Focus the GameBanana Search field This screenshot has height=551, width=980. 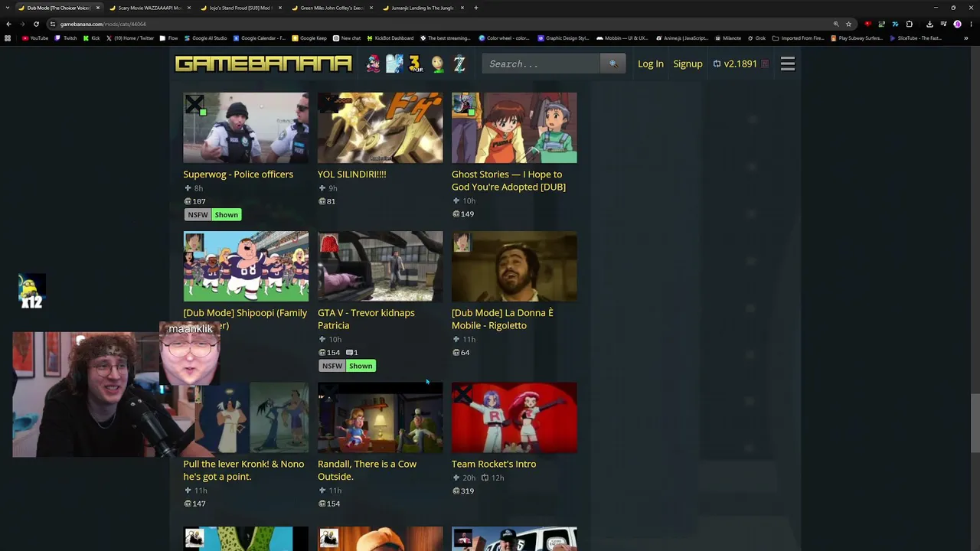(x=541, y=64)
